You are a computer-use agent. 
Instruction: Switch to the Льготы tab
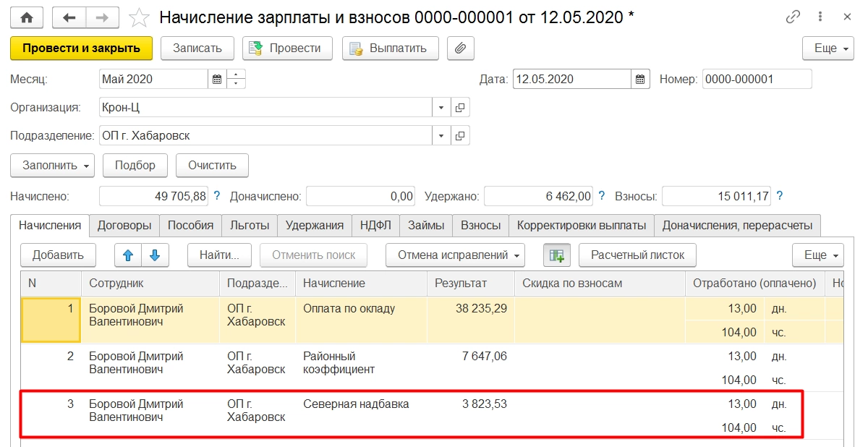coord(250,225)
